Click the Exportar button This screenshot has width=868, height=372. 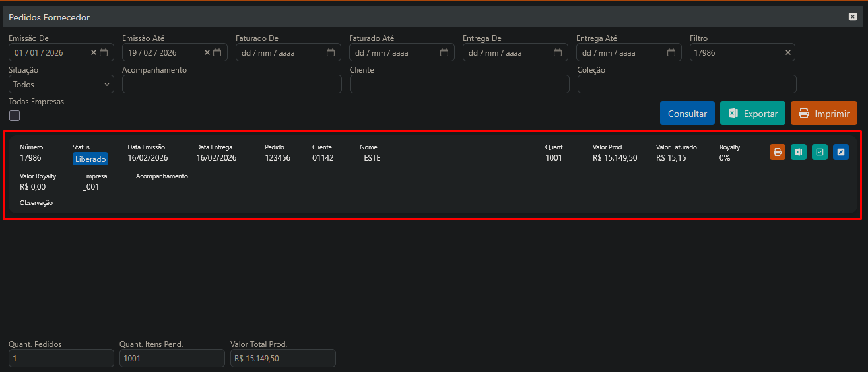point(752,113)
